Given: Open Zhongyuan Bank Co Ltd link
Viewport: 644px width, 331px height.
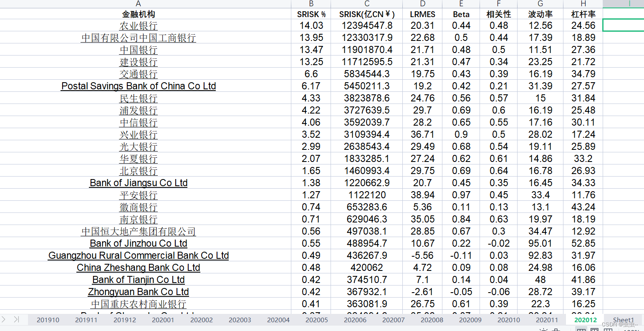Looking at the screenshot, I should coord(139,292).
